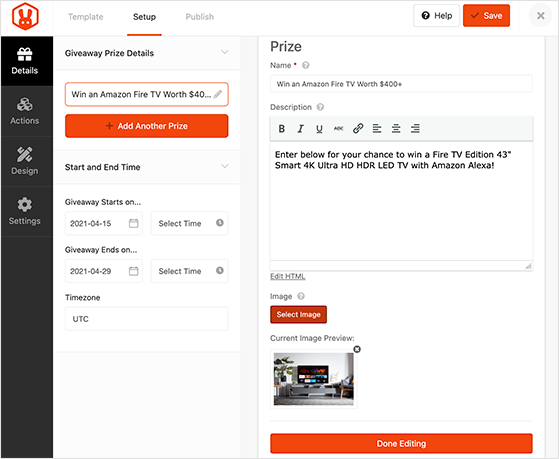Apply italic formatting in description editor

point(301,129)
